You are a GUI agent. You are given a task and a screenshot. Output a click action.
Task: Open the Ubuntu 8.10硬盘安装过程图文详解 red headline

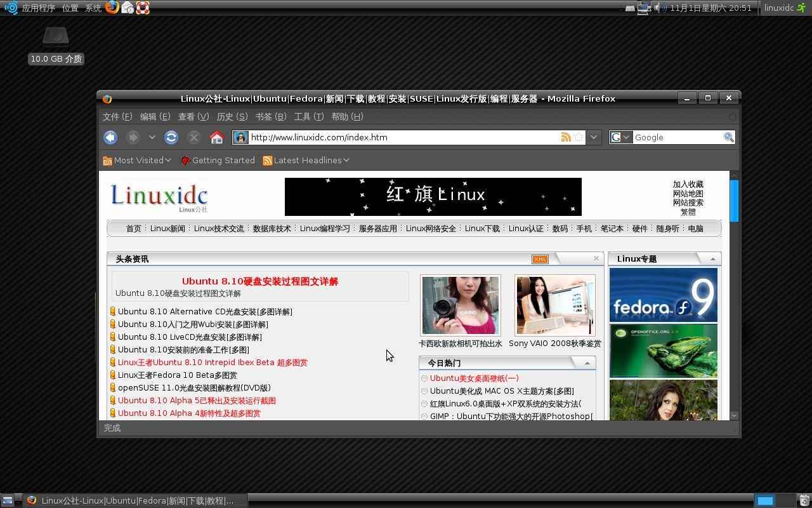pos(260,281)
